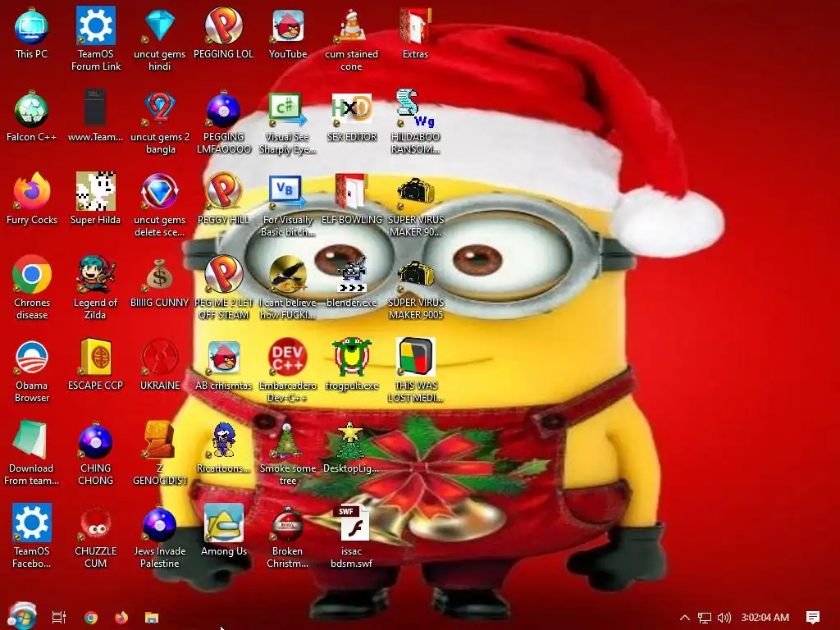Screen dimensions: 840x630
Task: Open the Broken Christm... ornament icon
Action: point(288,523)
